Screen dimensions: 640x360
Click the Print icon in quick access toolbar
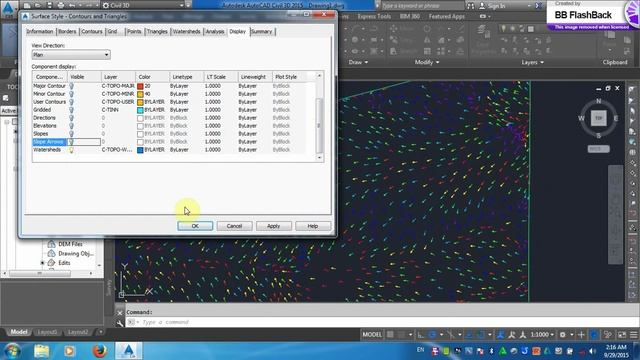tap(61, 5)
